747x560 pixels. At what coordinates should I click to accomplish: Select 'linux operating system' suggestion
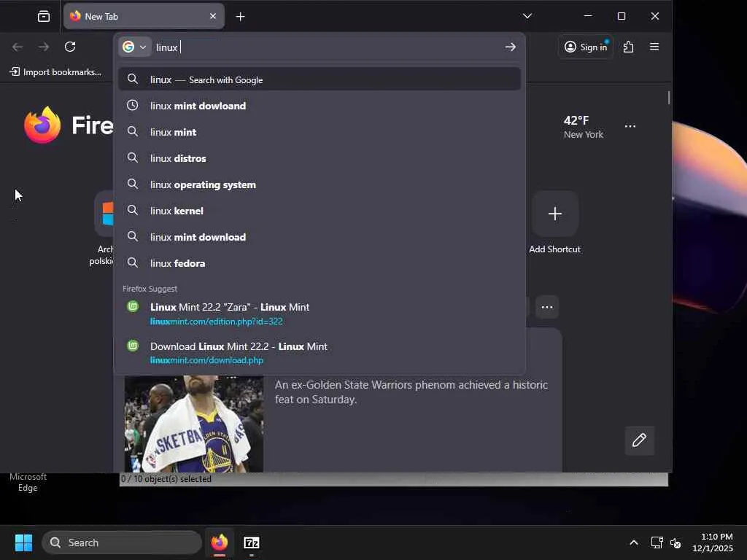[x=320, y=184]
